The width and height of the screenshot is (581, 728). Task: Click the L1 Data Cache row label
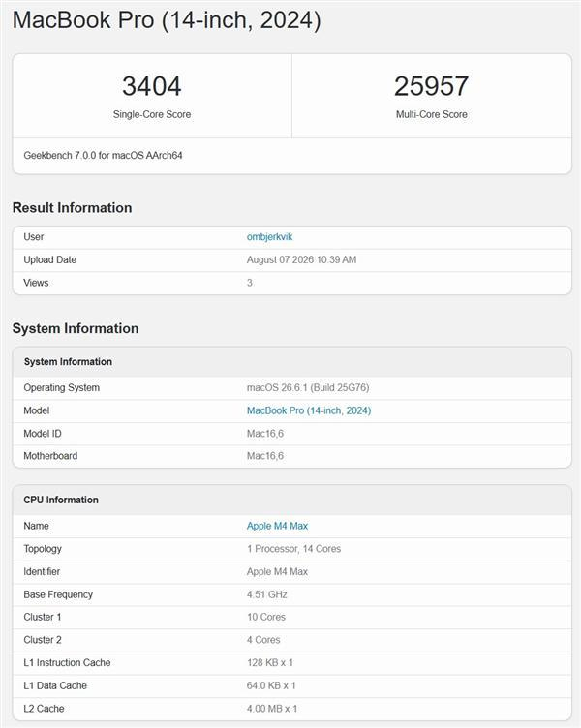[55, 685]
